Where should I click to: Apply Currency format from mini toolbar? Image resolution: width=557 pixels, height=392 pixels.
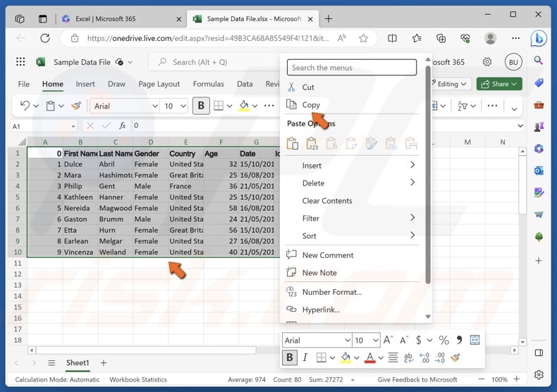(419, 340)
